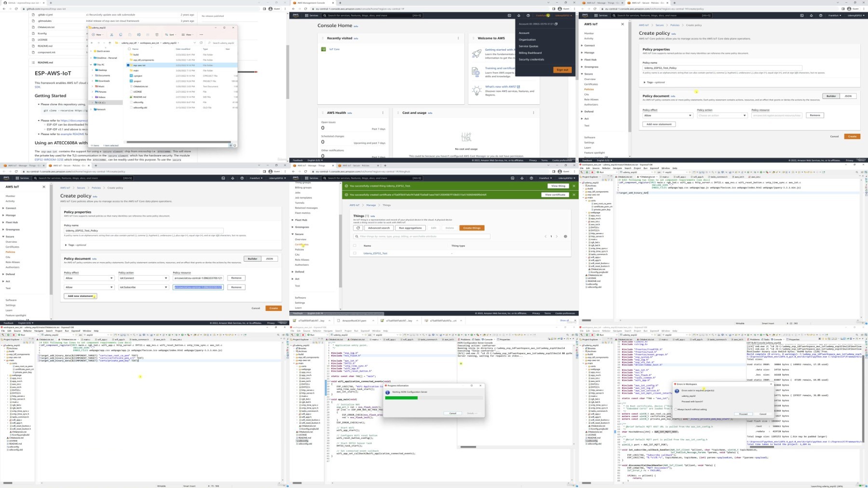Image resolution: width=868 pixels, height=488 pixels.
Task: Click the highlighted policy resource field
Action: point(198,287)
